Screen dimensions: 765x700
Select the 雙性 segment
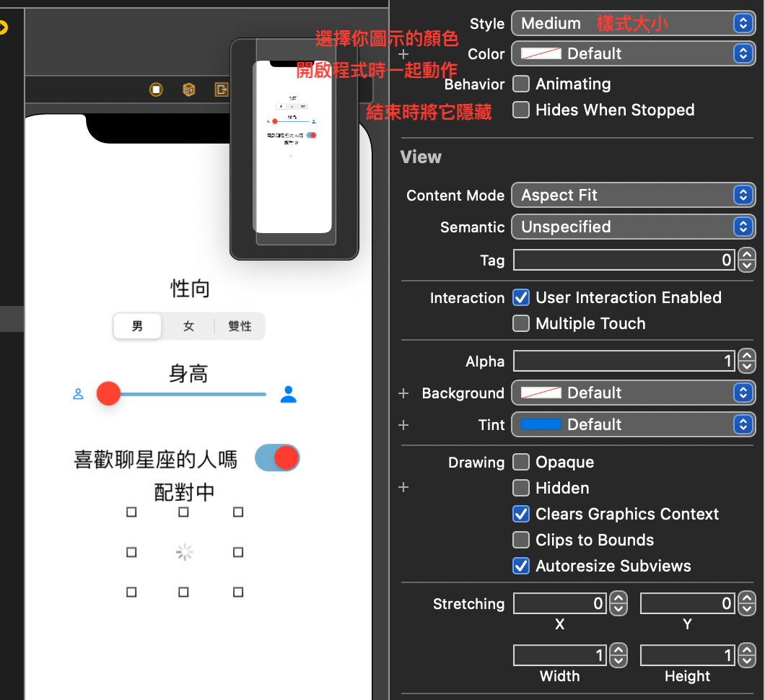(x=240, y=325)
